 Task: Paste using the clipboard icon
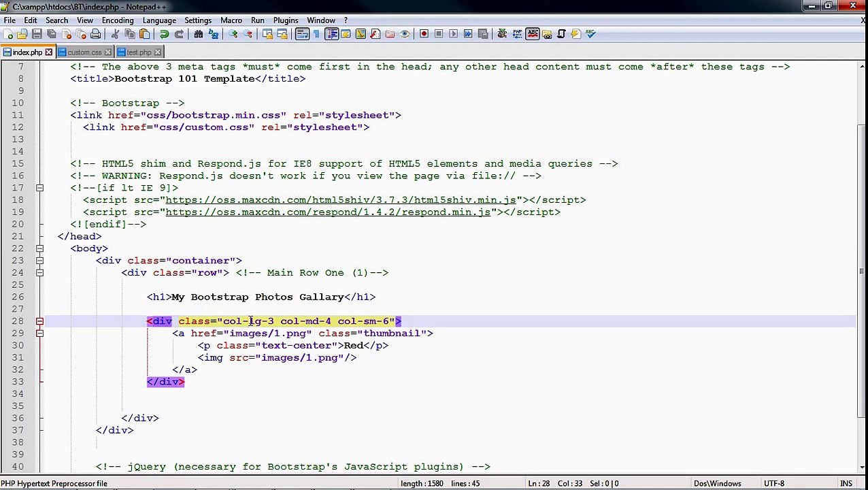(x=144, y=34)
